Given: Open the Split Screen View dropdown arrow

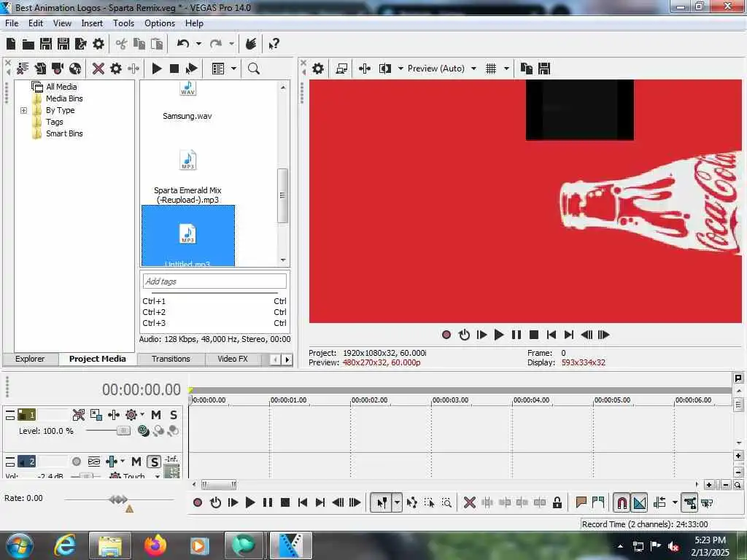Looking at the screenshot, I should pyautogui.click(x=400, y=69).
